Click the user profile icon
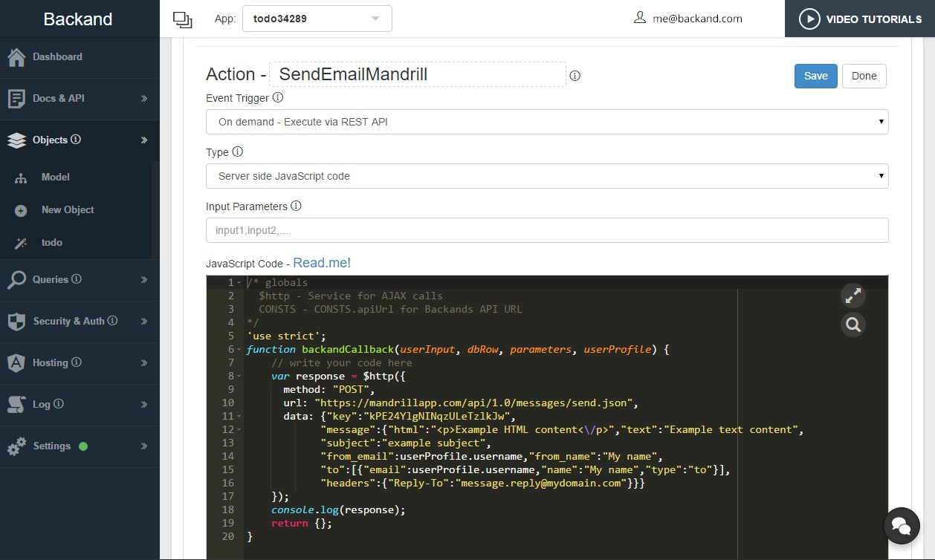This screenshot has width=935, height=560. (640, 18)
